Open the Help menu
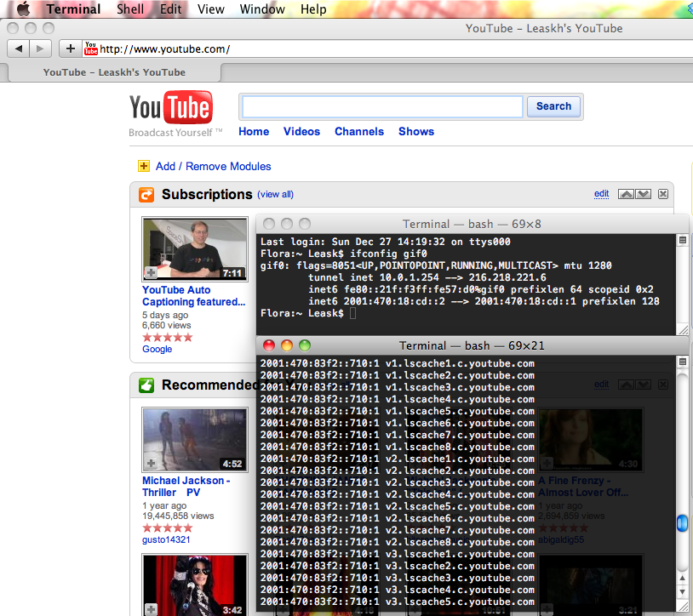Screen dimensions: 693x616 (313, 9)
